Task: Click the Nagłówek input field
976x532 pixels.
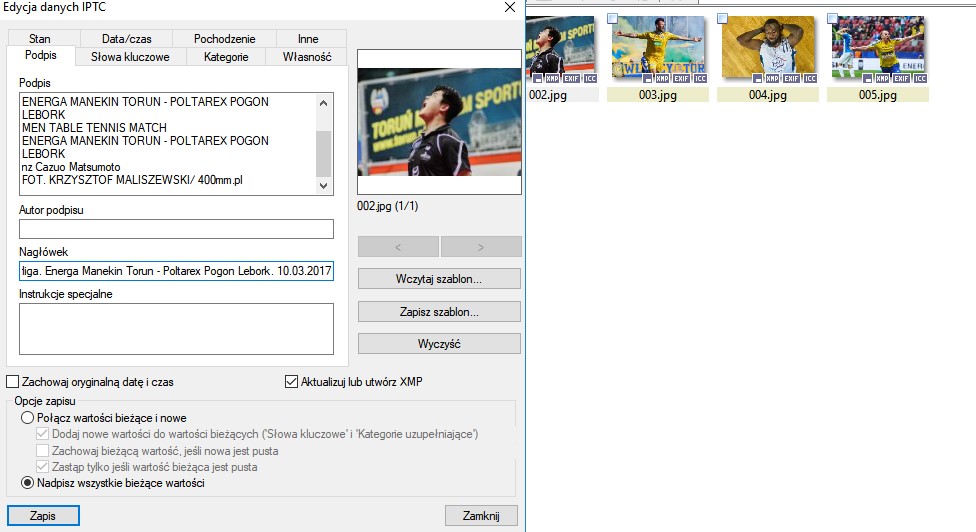Action: click(176, 271)
